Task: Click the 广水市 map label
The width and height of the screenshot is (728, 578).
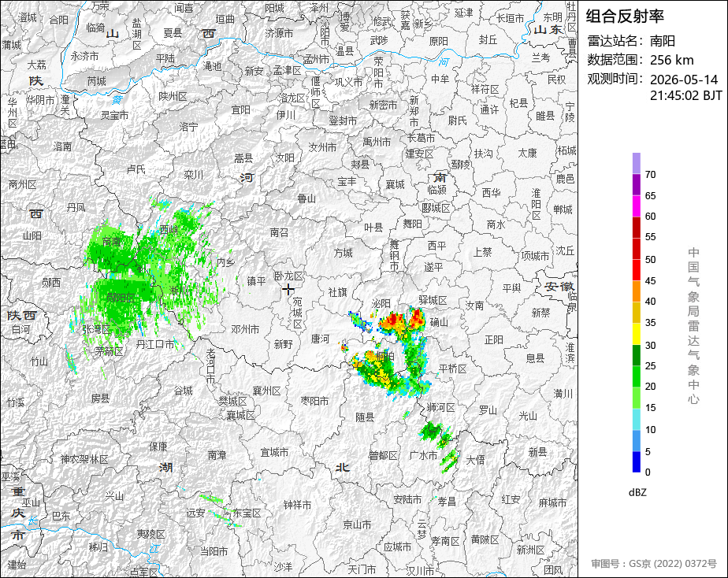Action: coord(423,455)
